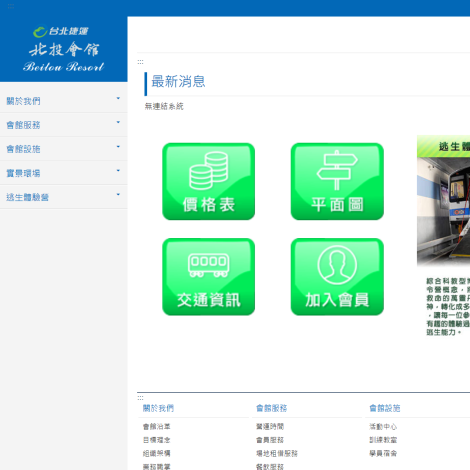Open the 交通資訊 bus icon tile

209,277
